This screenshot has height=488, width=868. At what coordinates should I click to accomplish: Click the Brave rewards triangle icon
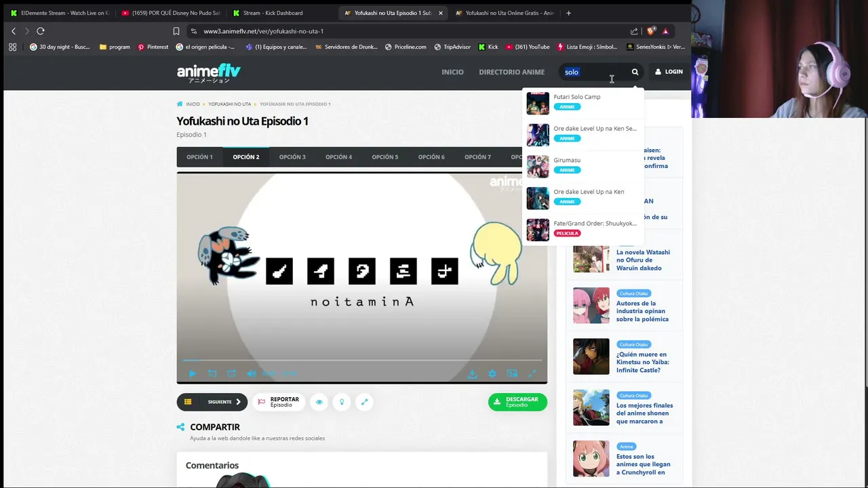(x=665, y=31)
